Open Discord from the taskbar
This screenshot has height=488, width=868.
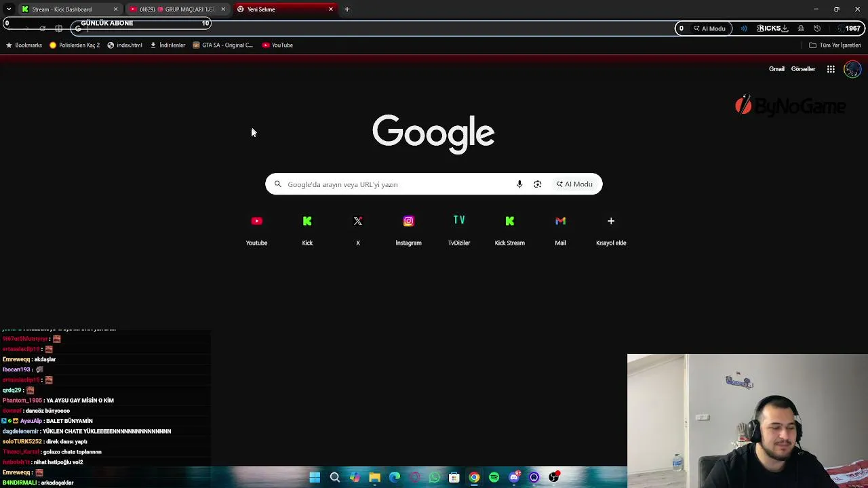tap(514, 477)
